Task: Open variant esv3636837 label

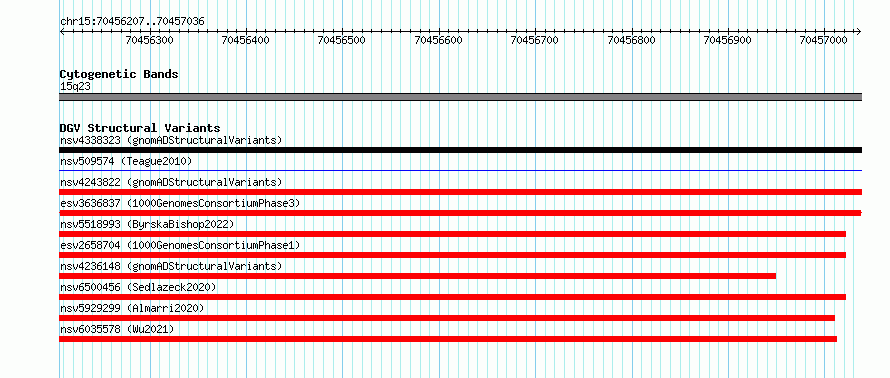Action: (x=180, y=203)
